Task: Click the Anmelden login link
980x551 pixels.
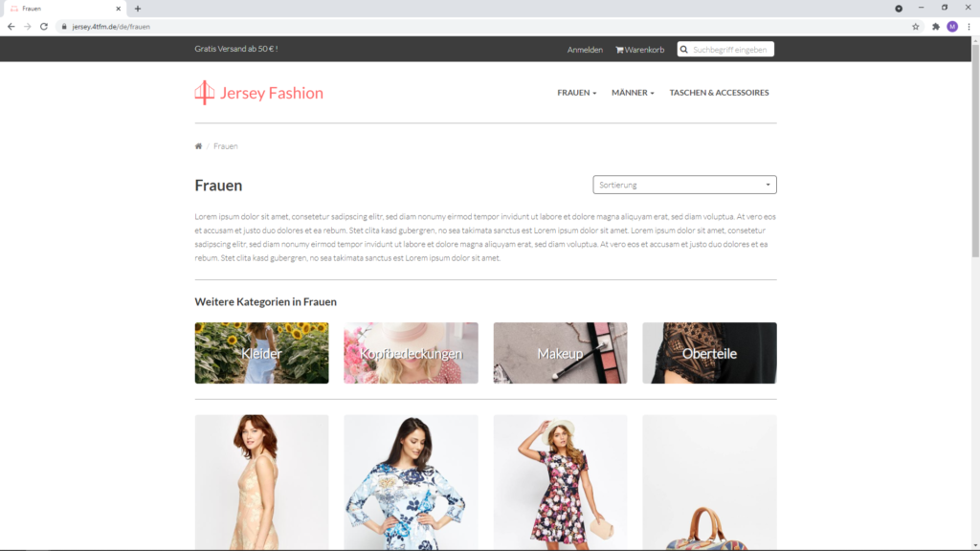Action: click(x=585, y=49)
